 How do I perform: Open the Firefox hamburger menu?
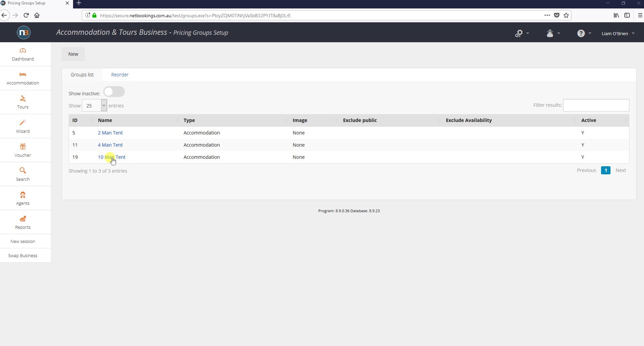click(640, 15)
